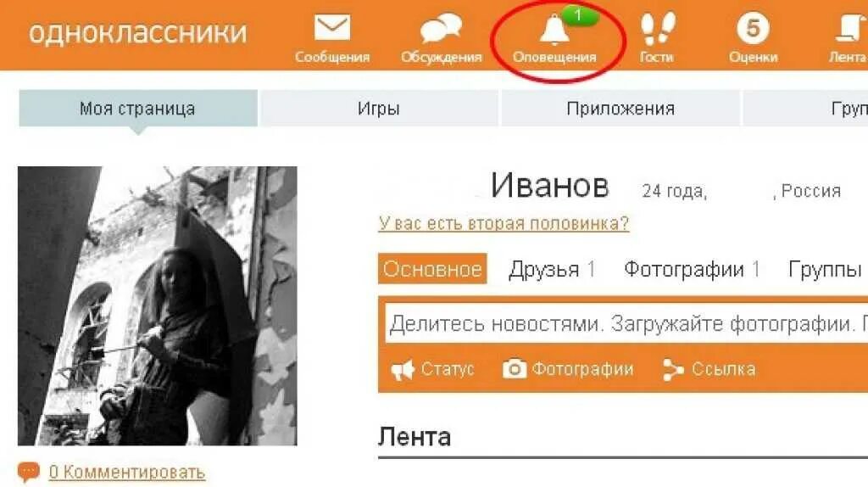
Task: Click the orange comment bubble icon
Action: point(28,472)
